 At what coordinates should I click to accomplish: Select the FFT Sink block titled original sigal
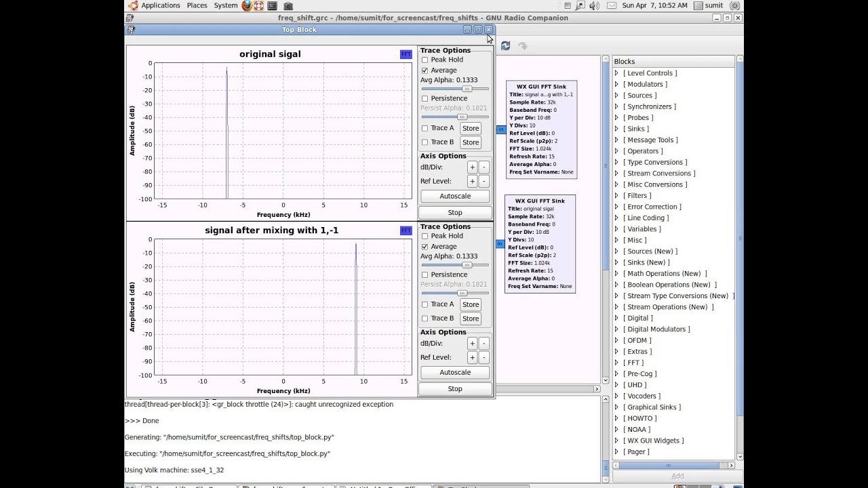pos(540,243)
